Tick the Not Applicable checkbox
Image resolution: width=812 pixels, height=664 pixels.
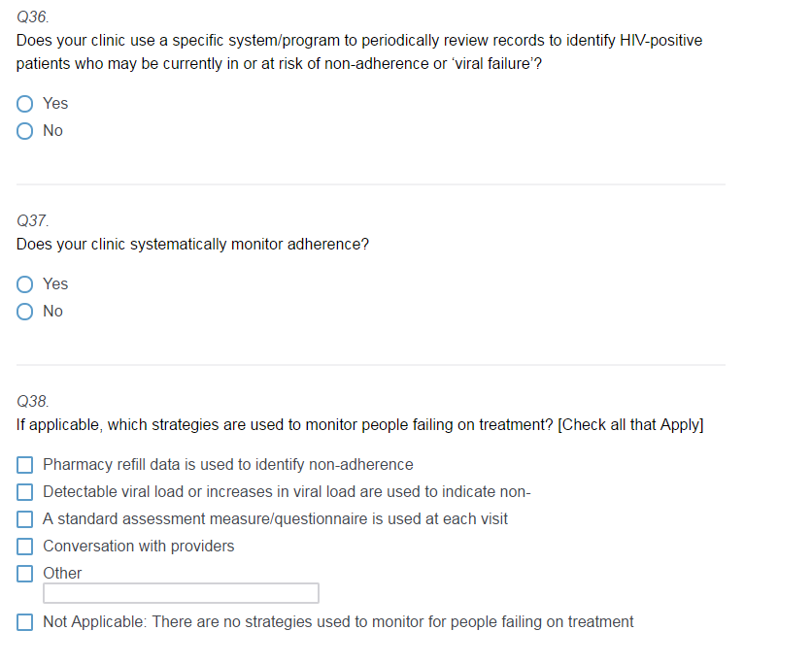pos(25,622)
